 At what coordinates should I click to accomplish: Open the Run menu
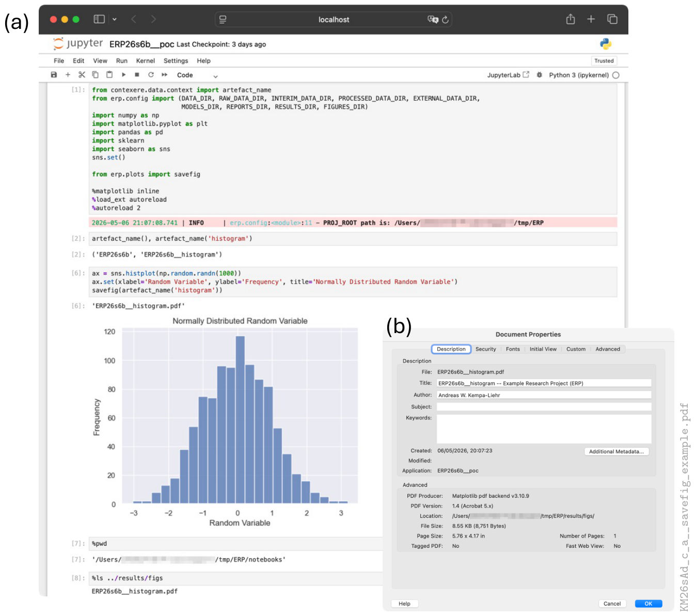[x=122, y=60]
